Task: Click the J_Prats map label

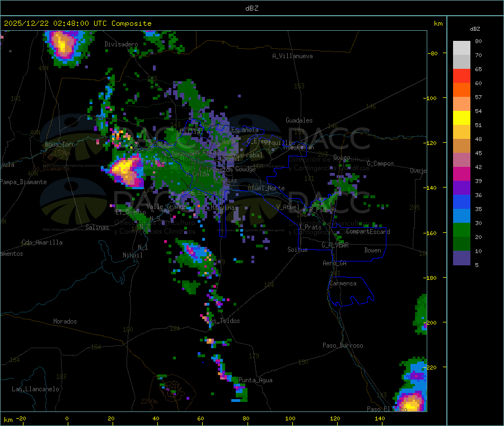Action: (x=310, y=227)
